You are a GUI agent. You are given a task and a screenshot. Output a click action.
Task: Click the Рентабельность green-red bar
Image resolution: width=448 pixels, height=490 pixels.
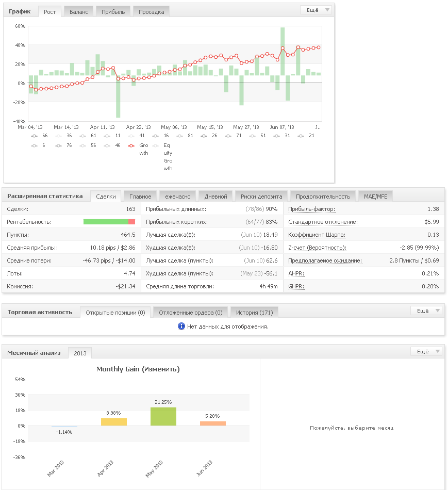[x=109, y=222]
